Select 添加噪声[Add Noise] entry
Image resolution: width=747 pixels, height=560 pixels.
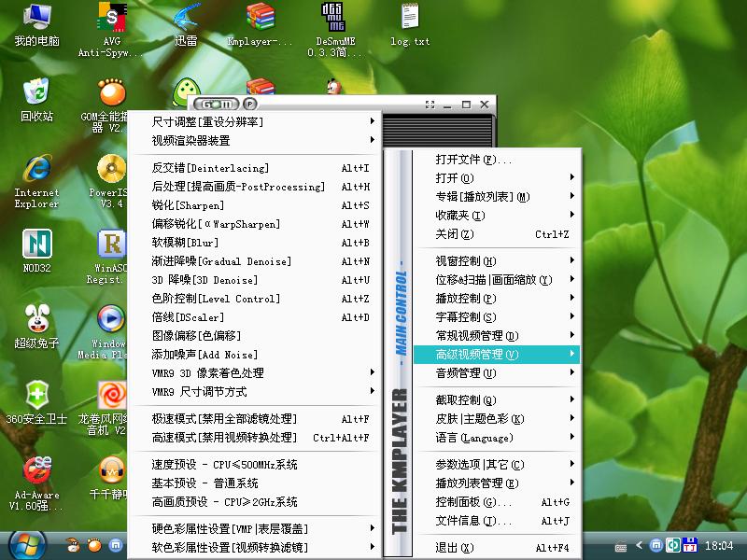coord(255,355)
